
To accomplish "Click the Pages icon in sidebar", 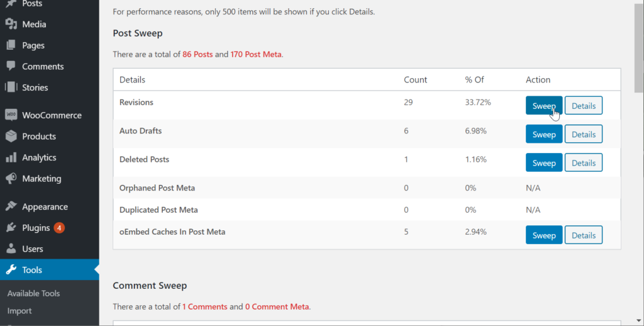I will pos(11,45).
